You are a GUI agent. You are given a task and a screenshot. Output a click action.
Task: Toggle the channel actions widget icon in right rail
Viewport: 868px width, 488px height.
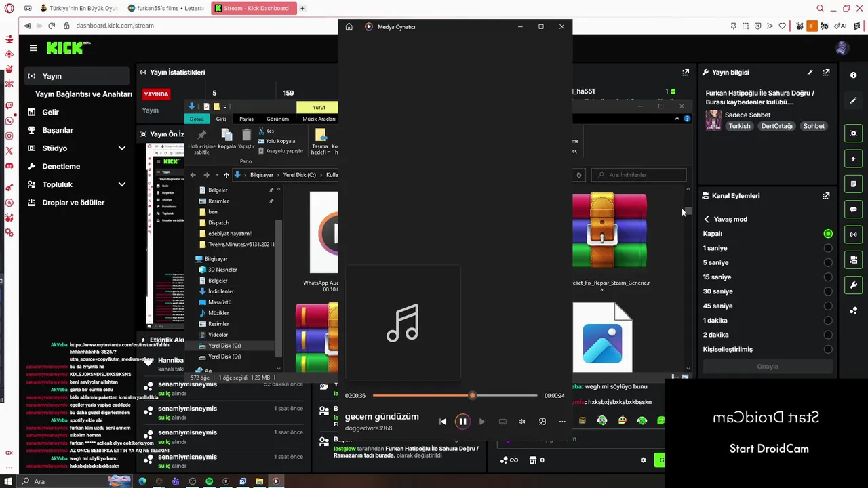(x=854, y=260)
